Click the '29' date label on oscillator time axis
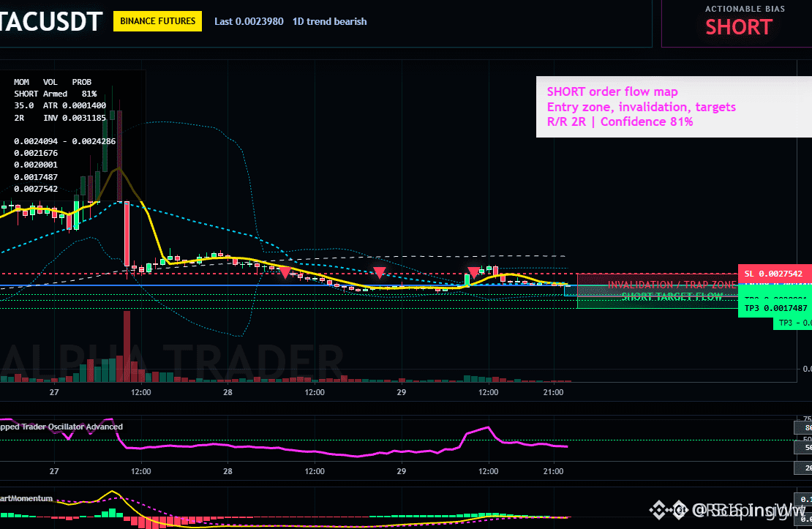Image resolution: width=812 pixels, height=529 pixels. [402, 471]
